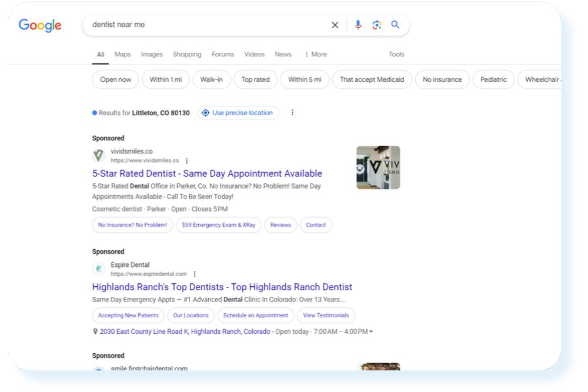The width and height of the screenshot is (588, 392).
Task: Open the Shopping tab
Action: tap(187, 54)
